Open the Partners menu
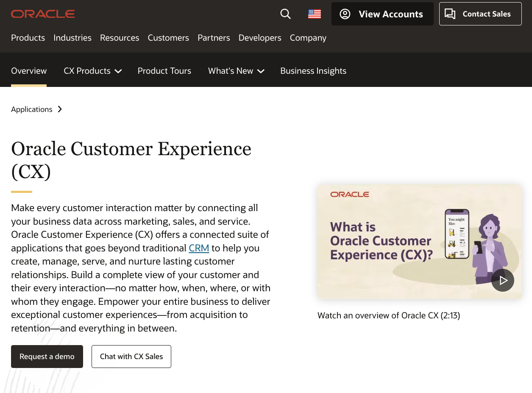Screen dimensions: 532x393 [214, 38]
